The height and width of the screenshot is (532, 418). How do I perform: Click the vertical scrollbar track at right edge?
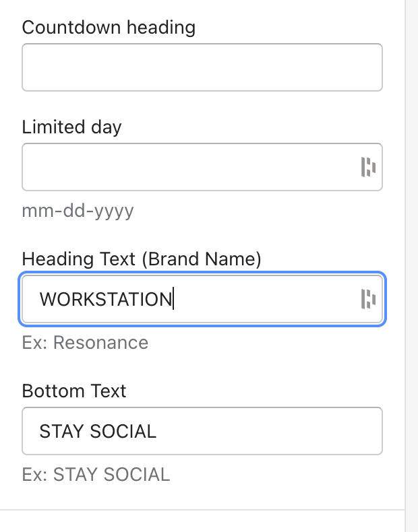[x=411, y=269]
